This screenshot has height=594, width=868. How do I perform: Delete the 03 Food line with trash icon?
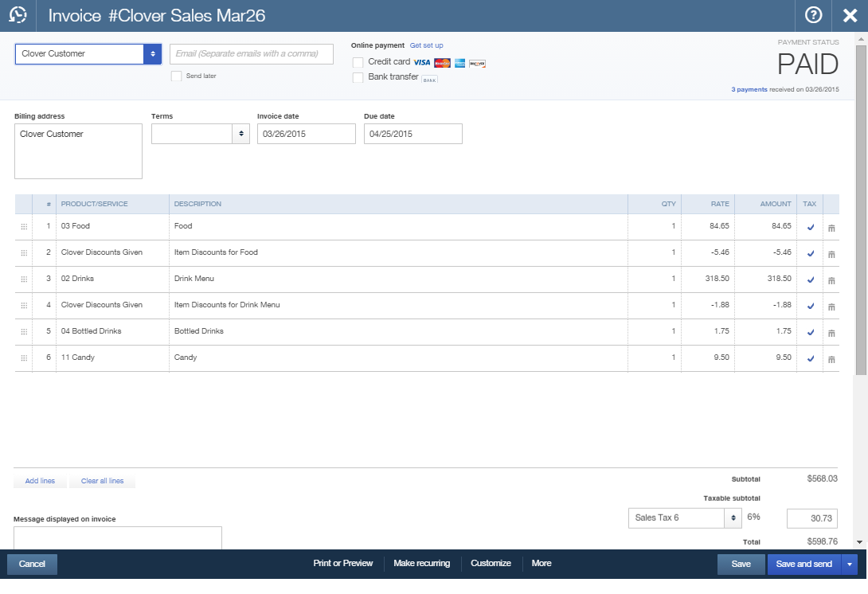pos(831,228)
